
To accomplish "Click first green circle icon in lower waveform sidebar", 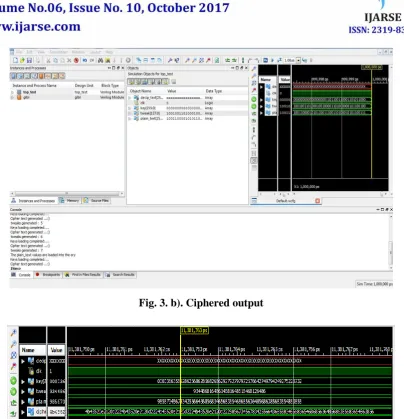I will coord(13,381).
